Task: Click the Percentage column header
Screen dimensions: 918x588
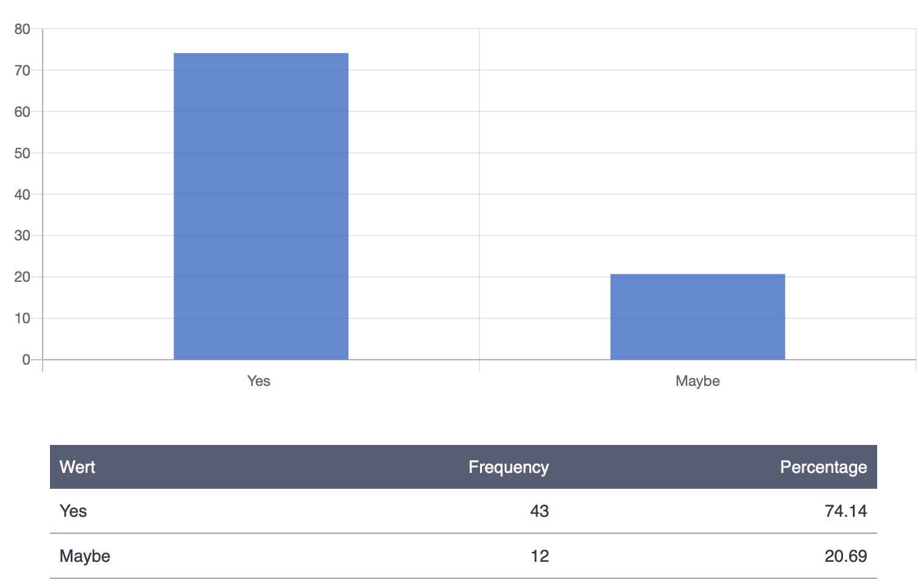Action: 823,467
